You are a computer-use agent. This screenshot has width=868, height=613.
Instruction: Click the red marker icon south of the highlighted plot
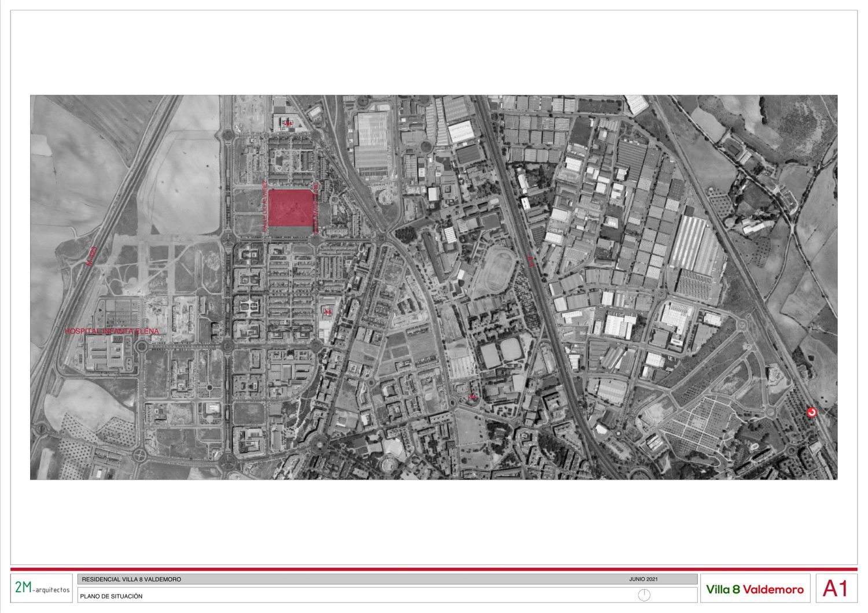pyautogui.click(x=328, y=312)
